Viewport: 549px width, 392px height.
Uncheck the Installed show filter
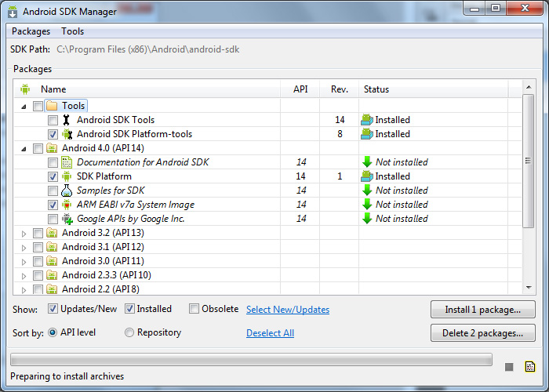point(129,309)
